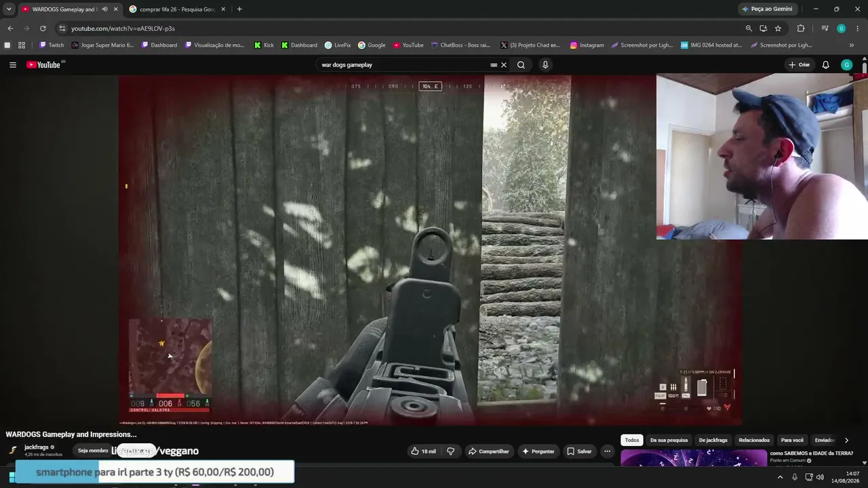Select the Relacionados chip
The image size is (868, 488).
click(754, 440)
